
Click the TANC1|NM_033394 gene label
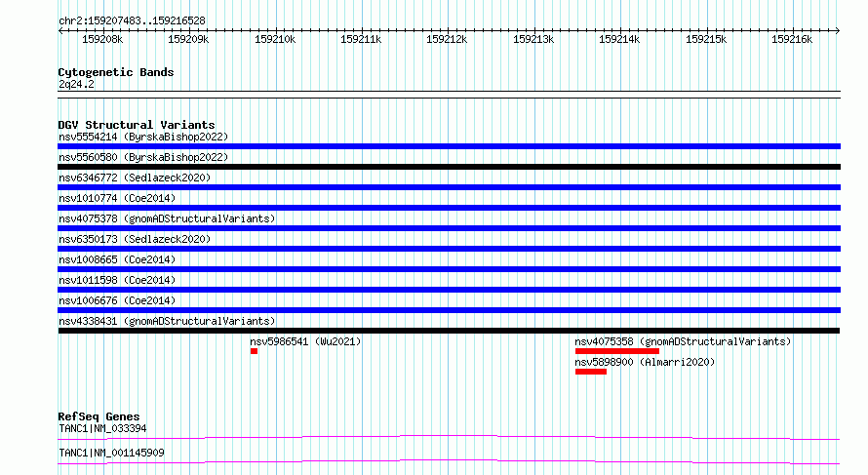click(x=102, y=428)
